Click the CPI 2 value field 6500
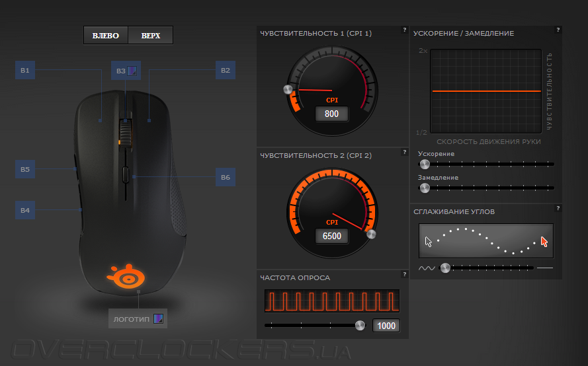Screen dimensions: 588x366 332,236
